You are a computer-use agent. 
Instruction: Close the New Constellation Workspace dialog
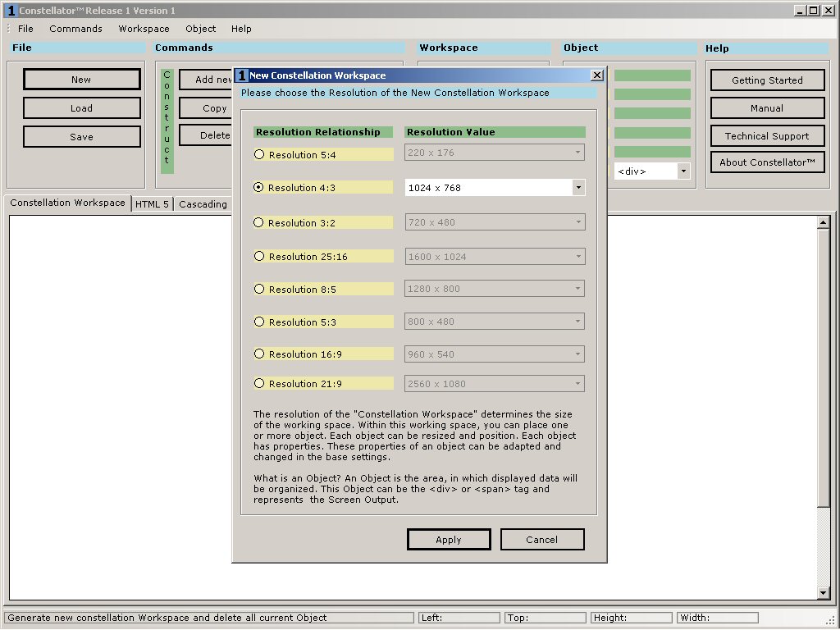pos(596,75)
